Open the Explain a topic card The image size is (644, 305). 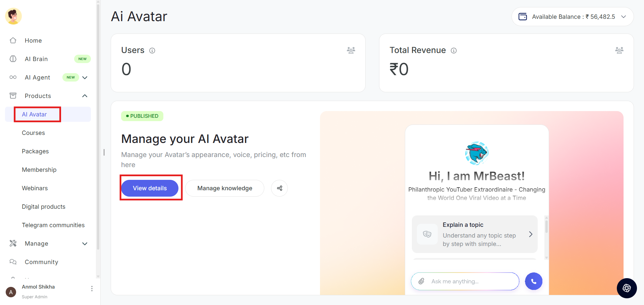(x=475, y=234)
